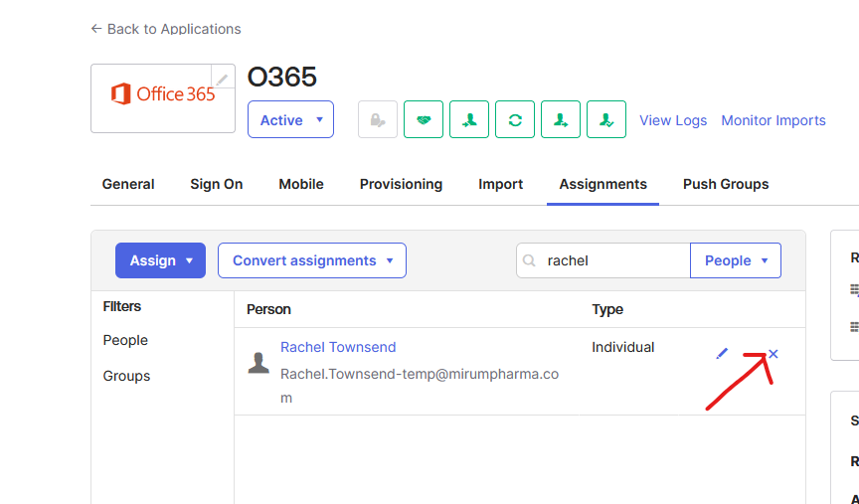Open the Mobile tab
The height and width of the screenshot is (504, 859).
coord(301,184)
